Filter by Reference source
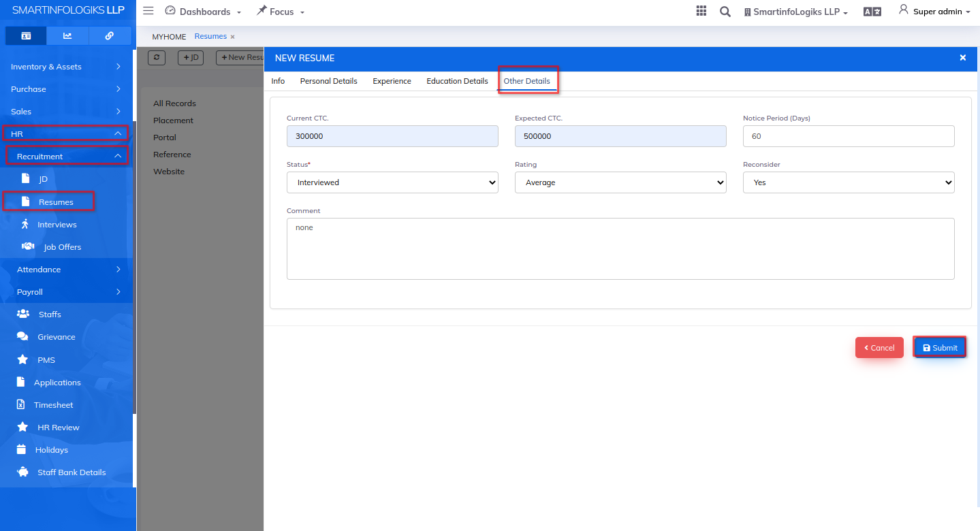The image size is (980, 531). coord(172,155)
